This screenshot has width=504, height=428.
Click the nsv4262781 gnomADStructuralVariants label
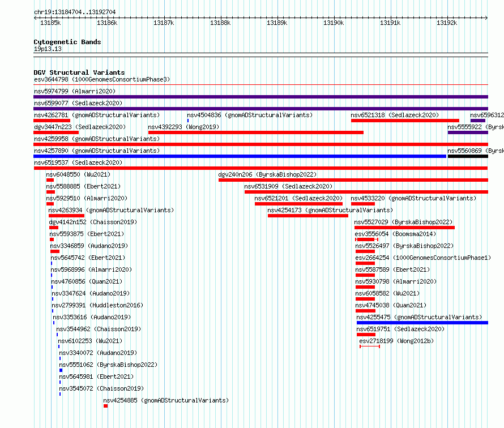[x=97, y=115]
